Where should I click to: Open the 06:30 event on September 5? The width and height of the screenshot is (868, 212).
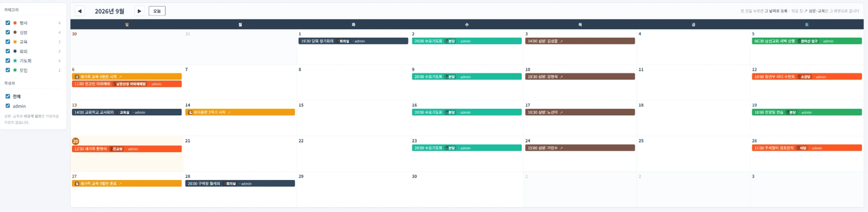[x=807, y=41]
